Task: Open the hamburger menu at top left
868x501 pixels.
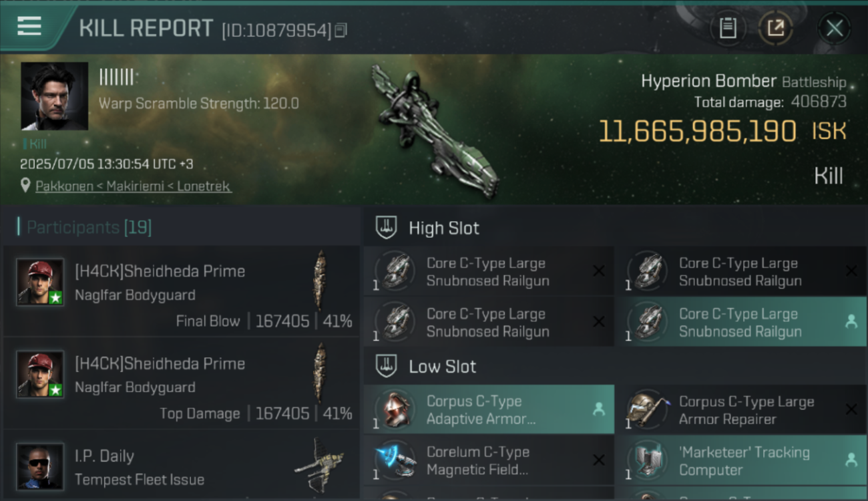Action: (29, 27)
